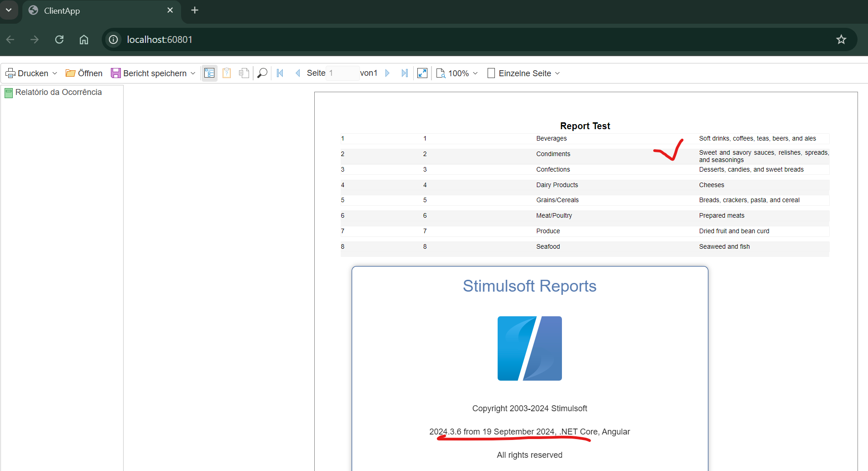Click the Cheeses description cell

pos(712,185)
